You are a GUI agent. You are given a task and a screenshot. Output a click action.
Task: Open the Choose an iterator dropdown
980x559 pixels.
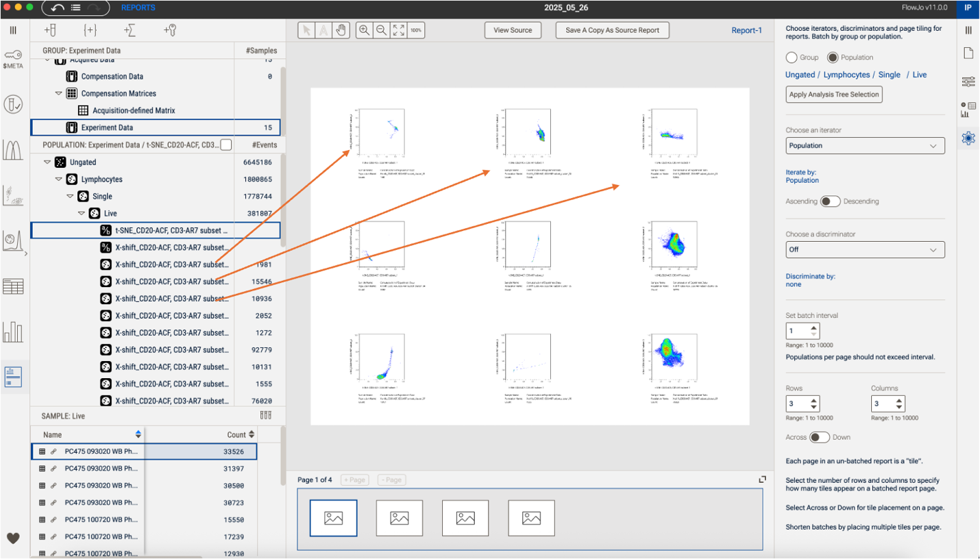tap(865, 145)
